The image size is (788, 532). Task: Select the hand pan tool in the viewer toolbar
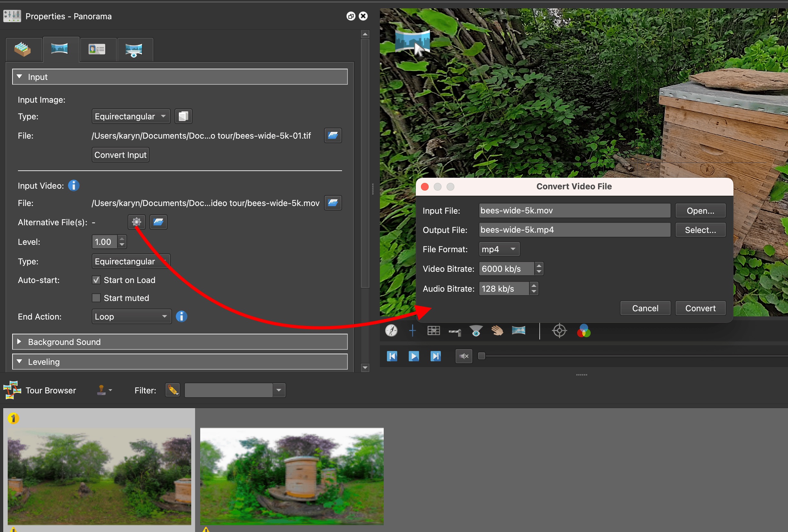[x=497, y=331]
